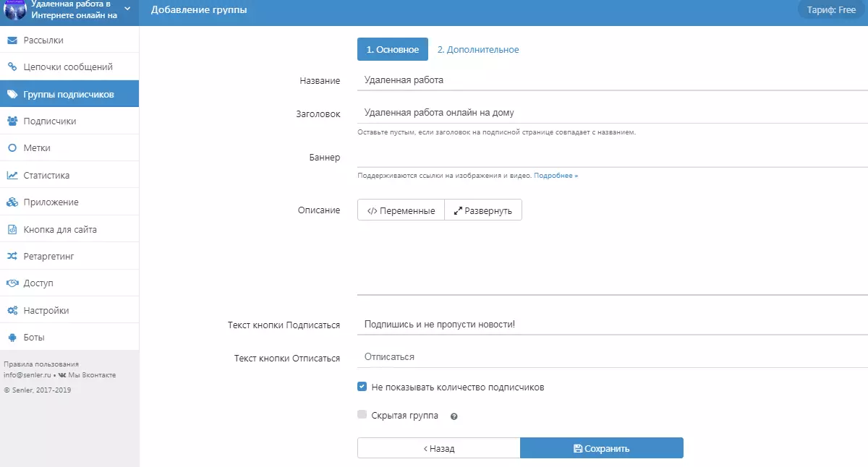This screenshot has height=467, width=868.
Task: Open the Подробнее link under Баннер
Action: (556, 176)
